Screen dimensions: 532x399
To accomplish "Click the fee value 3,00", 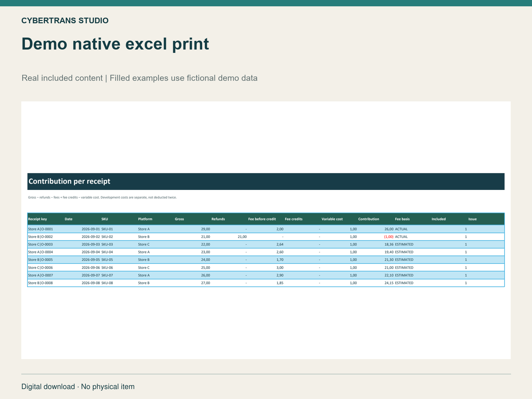I will 280,268.
